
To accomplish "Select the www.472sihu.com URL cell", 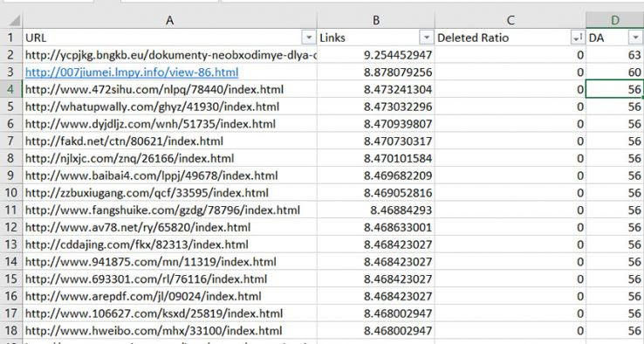I will (169, 90).
